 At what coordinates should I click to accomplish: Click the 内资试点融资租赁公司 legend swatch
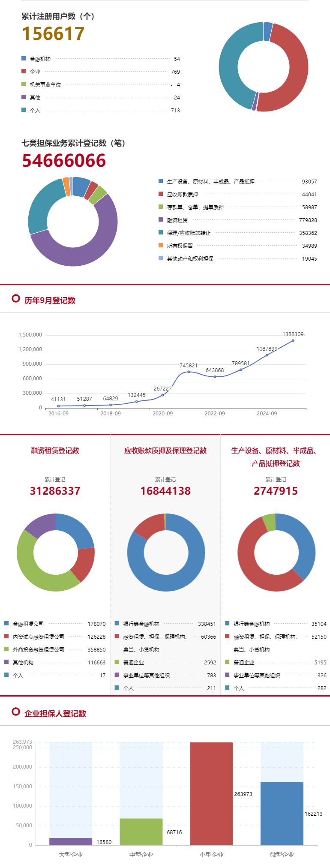point(6,637)
